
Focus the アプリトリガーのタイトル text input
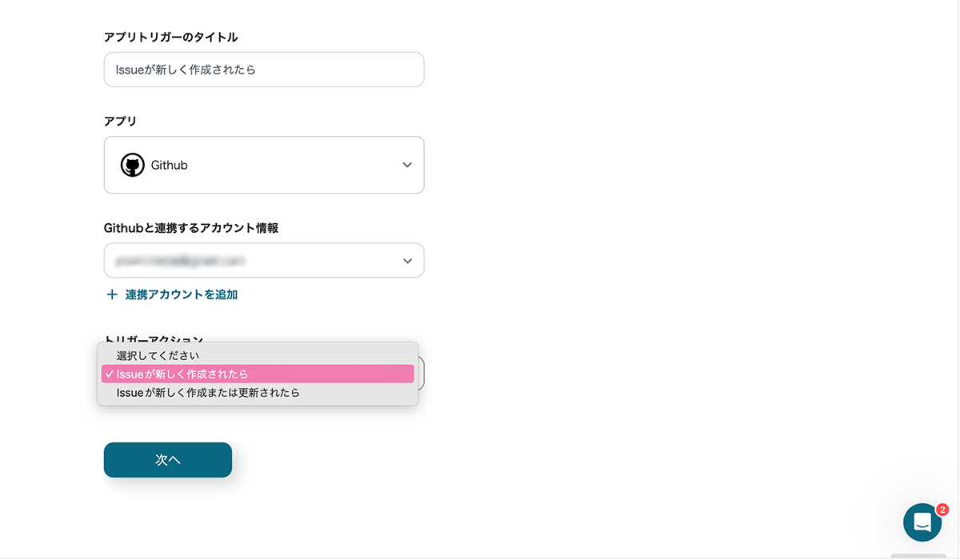pos(264,70)
